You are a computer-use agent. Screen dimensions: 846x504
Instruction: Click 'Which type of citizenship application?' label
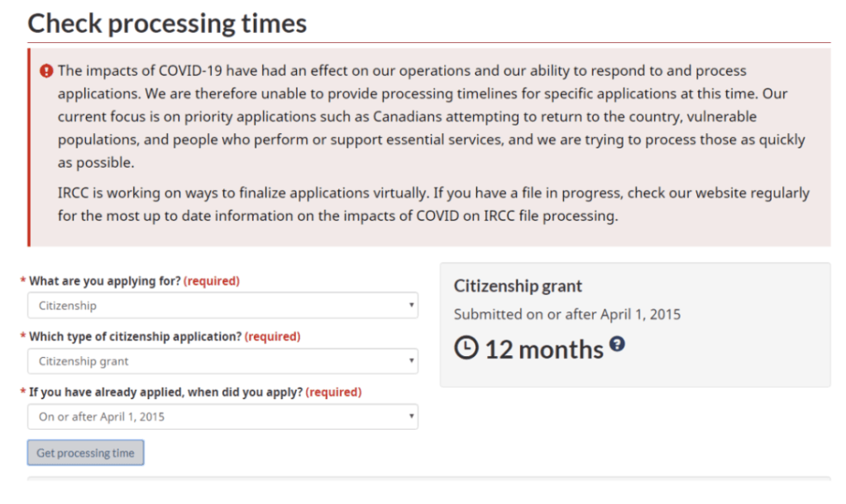[x=135, y=337]
